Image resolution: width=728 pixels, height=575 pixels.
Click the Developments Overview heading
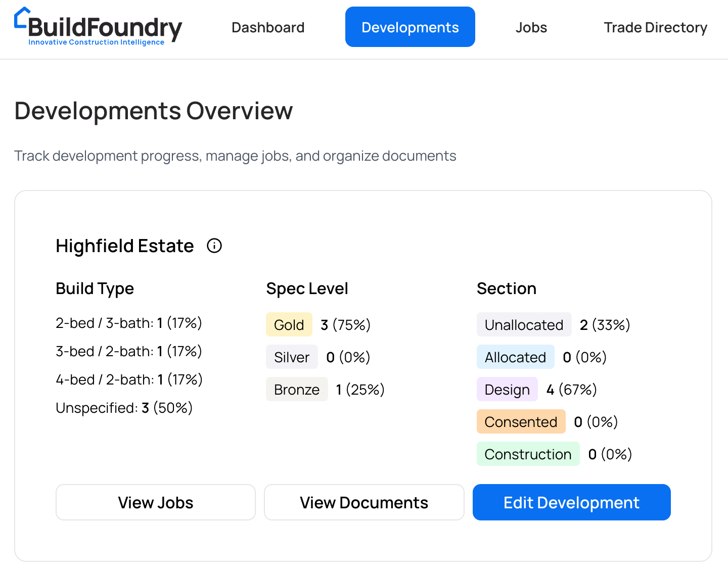154,111
